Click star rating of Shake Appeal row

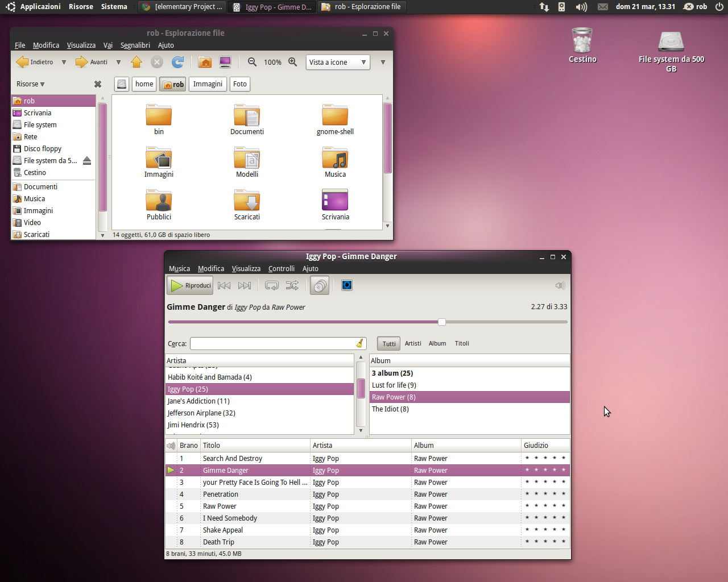(x=545, y=530)
